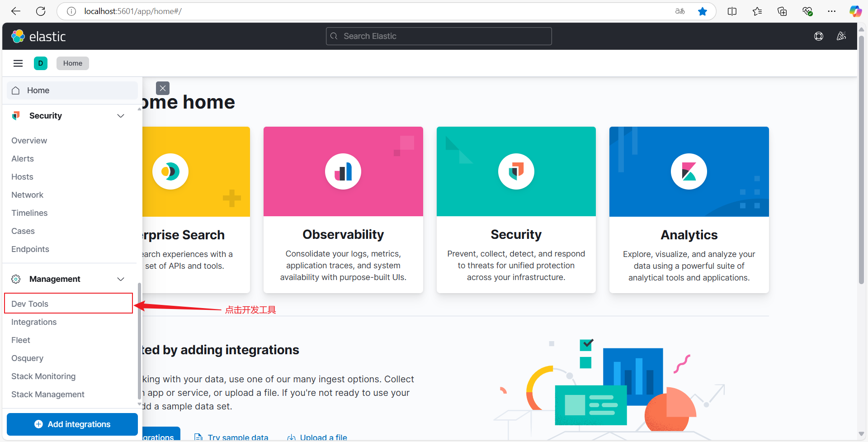Screen dimensions: 868x442
Task: Click the green D space avatar
Action: tap(41, 63)
